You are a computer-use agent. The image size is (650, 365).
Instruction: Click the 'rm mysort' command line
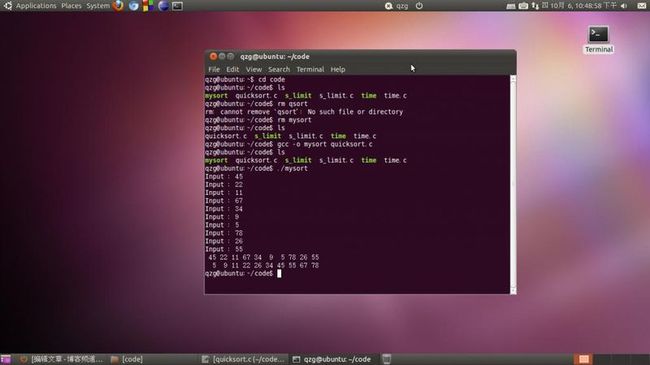(x=258, y=120)
